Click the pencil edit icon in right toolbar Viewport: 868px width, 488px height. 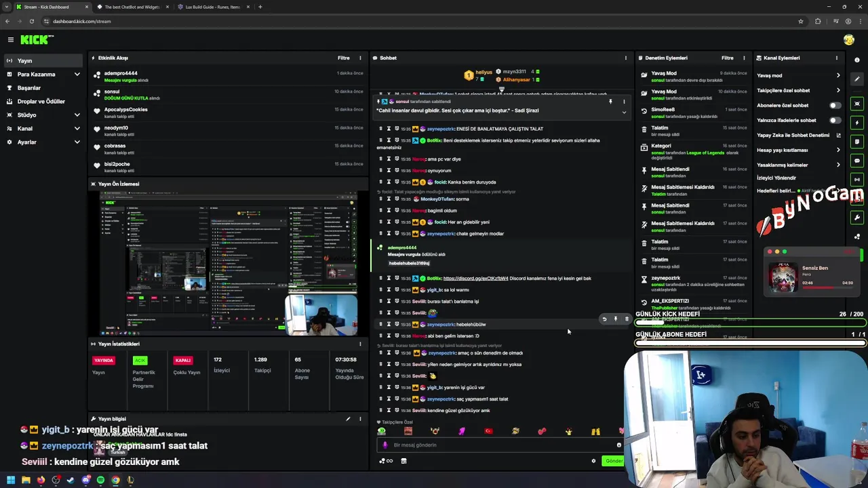(857, 79)
